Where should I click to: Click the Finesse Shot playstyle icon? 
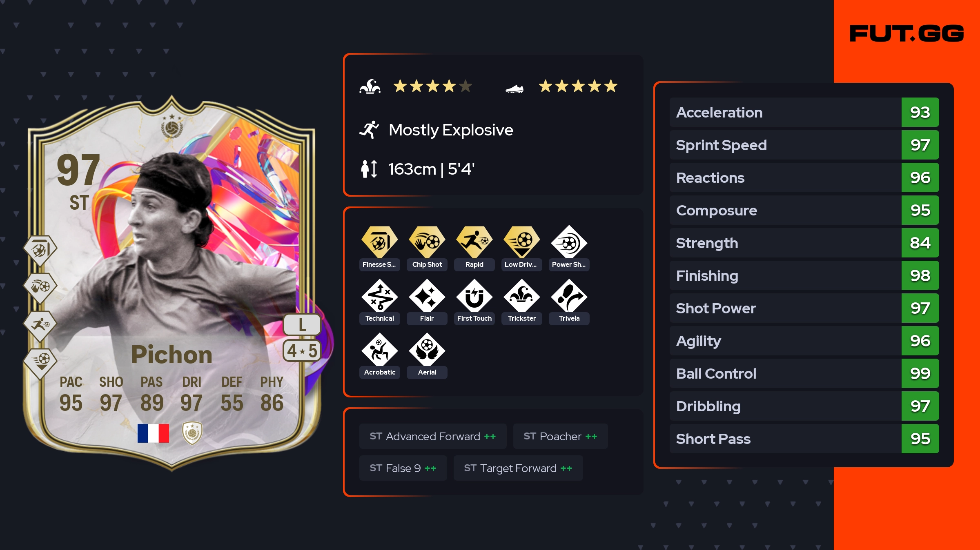pos(379,242)
